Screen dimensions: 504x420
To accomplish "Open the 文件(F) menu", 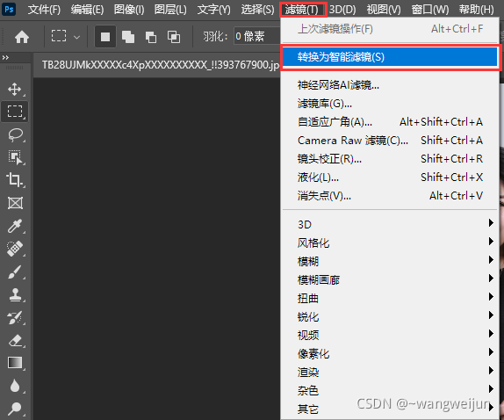I will (44, 10).
